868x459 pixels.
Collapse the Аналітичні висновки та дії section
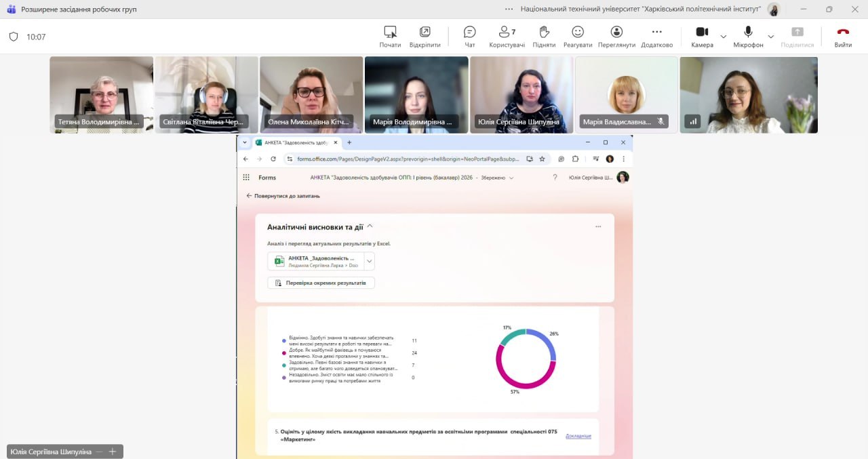(370, 227)
